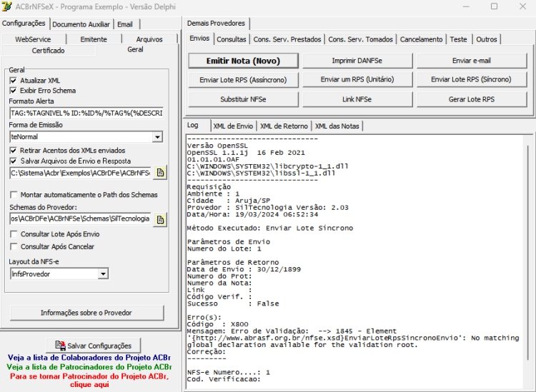
Task: Open the Emitente settings tab
Action: (94, 39)
